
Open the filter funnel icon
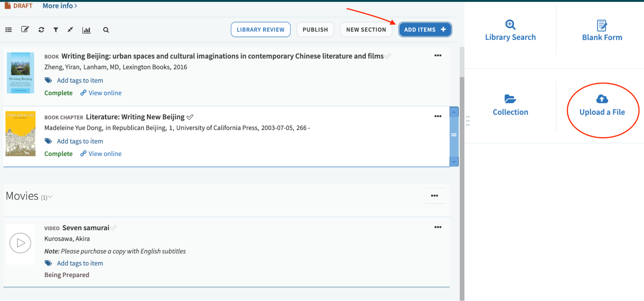pos(56,30)
